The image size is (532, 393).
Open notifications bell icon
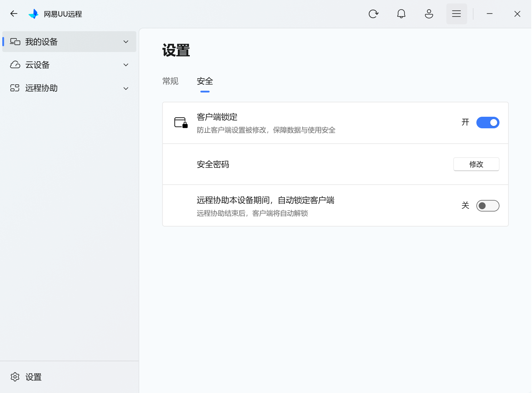[x=401, y=14]
